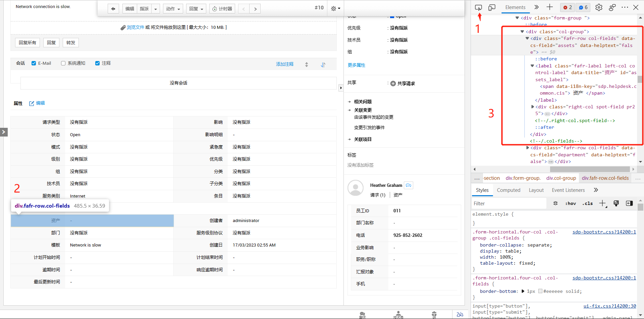
Task: Toggle the computed styles sidebar pane icon
Action: [x=629, y=203]
